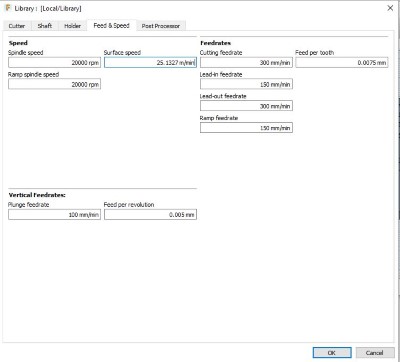Click the Lead-in feedrate field
The width and height of the screenshot is (400, 362).
[x=246, y=84]
